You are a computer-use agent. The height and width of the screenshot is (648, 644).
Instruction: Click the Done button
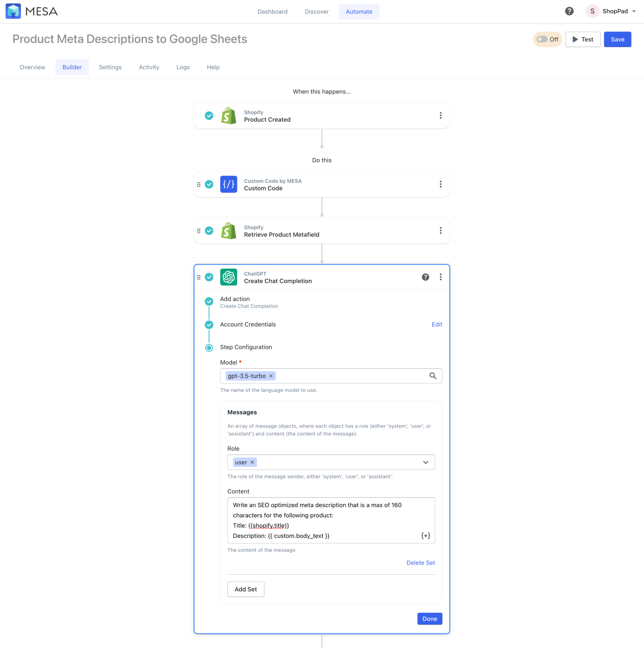(x=429, y=618)
